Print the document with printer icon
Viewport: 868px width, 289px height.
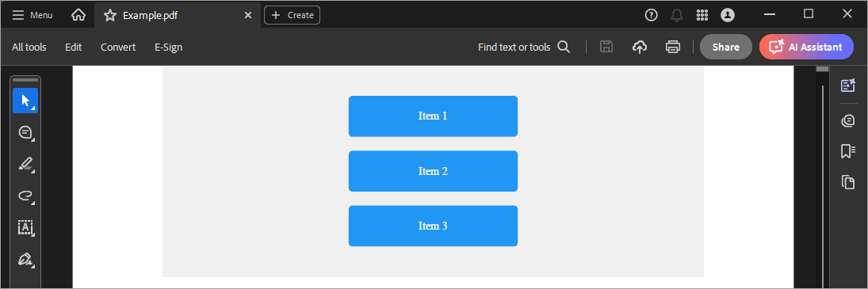pos(672,47)
